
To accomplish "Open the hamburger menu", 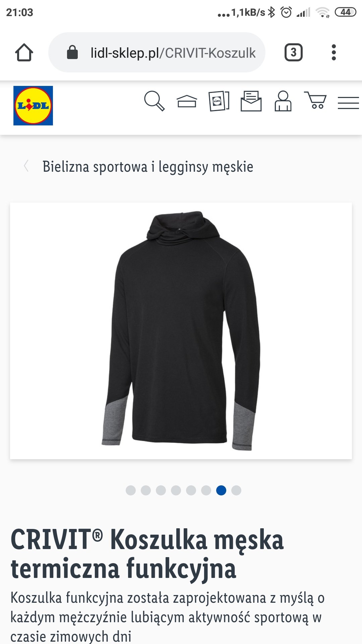I will [348, 103].
